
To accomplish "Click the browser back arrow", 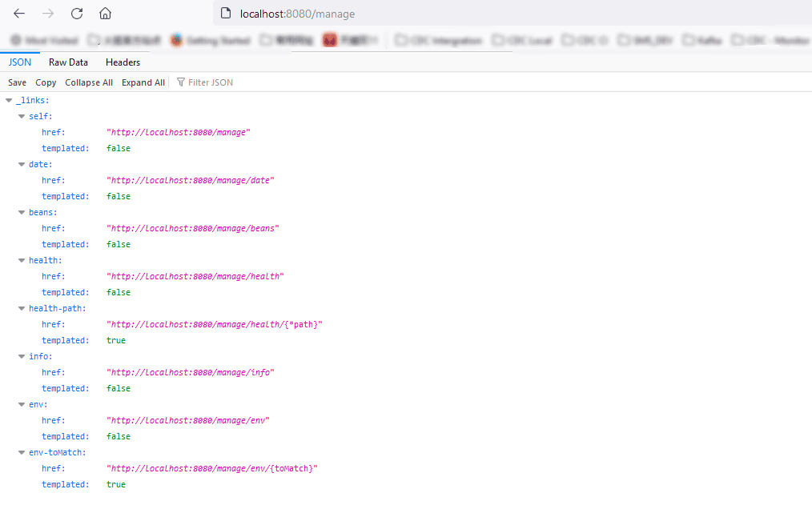I will (x=19, y=14).
